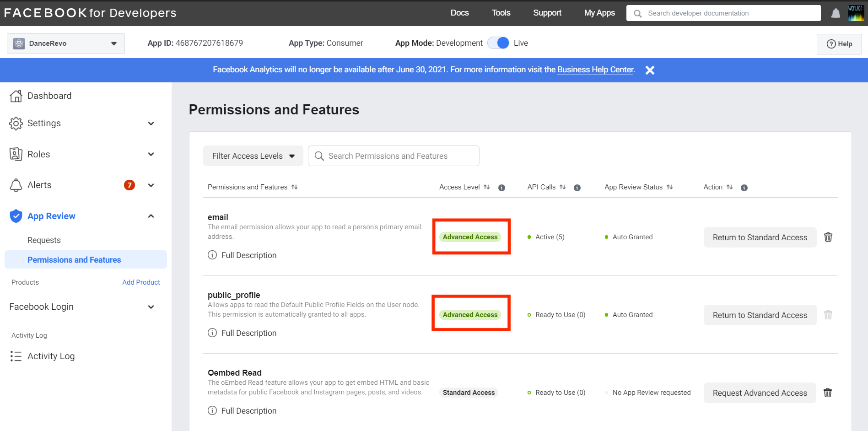
Task: Click the App ID 468767207618679 text
Action: click(x=195, y=43)
